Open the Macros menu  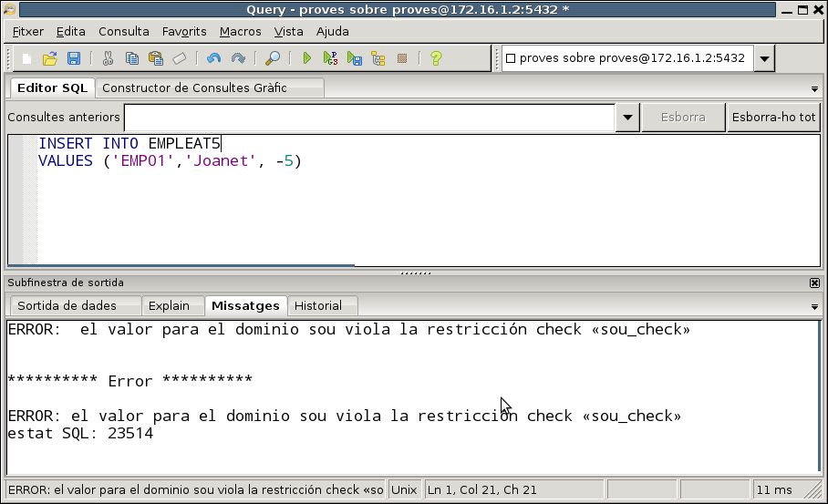coord(240,31)
